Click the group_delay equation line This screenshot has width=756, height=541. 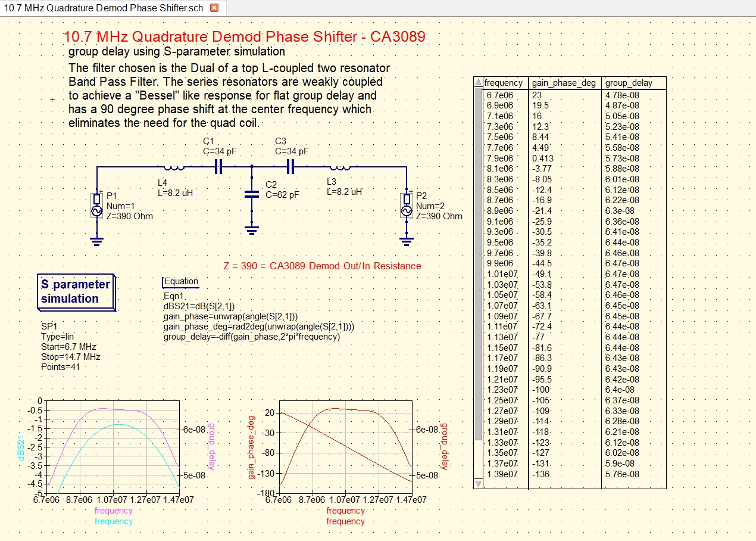(x=252, y=337)
